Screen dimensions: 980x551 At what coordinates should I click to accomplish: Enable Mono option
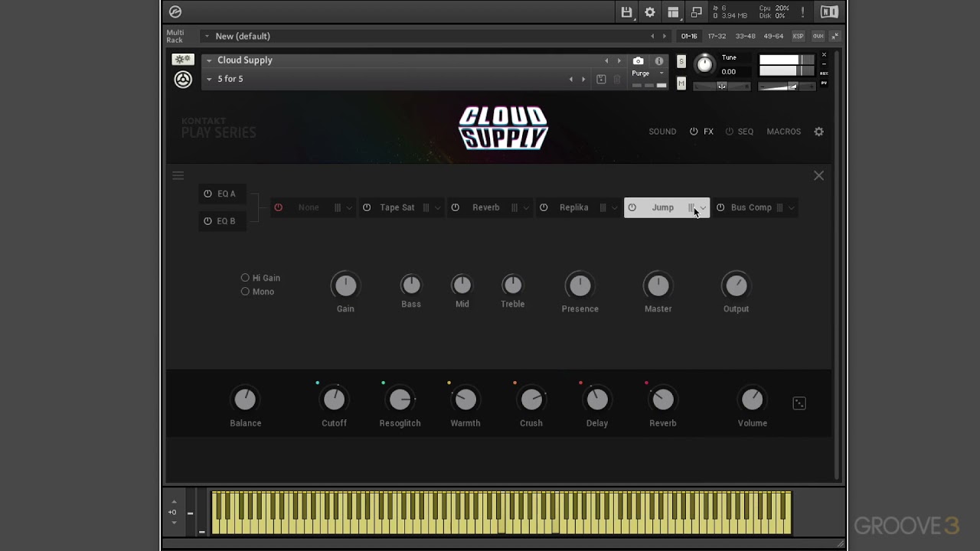click(245, 292)
